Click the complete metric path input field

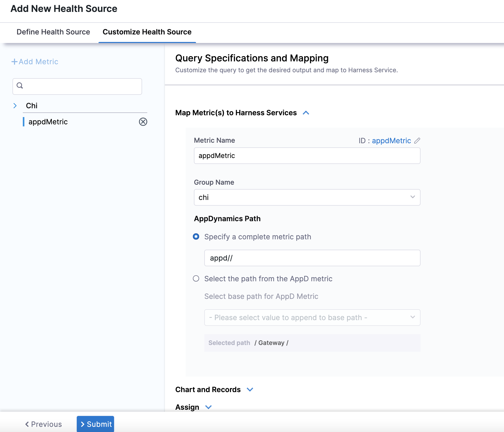pyautogui.click(x=312, y=258)
